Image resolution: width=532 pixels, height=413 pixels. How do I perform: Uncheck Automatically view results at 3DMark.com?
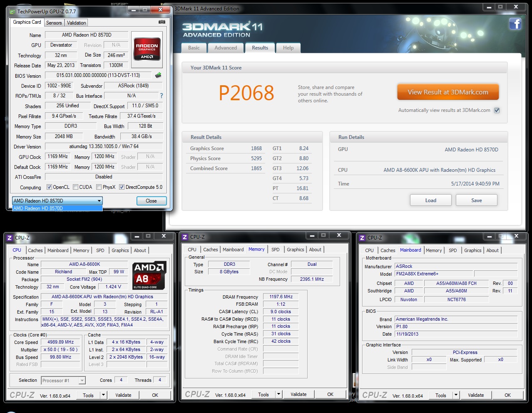pyautogui.click(x=497, y=110)
